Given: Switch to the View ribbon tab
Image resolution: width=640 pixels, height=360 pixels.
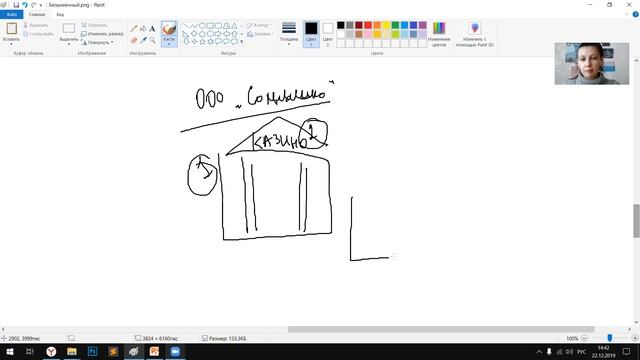Looking at the screenshot, I should click(x=60, y=15).
